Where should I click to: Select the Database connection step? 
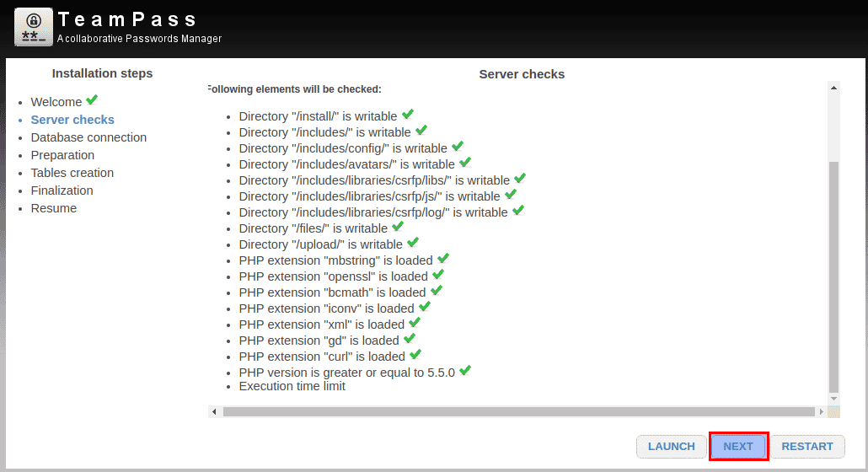(x=88, y=137)
